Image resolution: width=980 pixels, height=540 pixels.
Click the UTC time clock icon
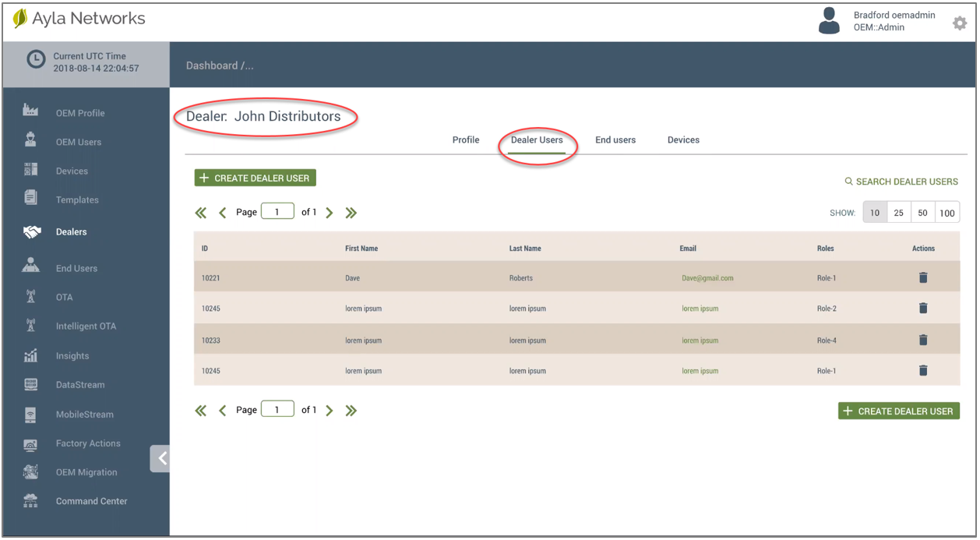pyautogui.click(x=36, y=60)
